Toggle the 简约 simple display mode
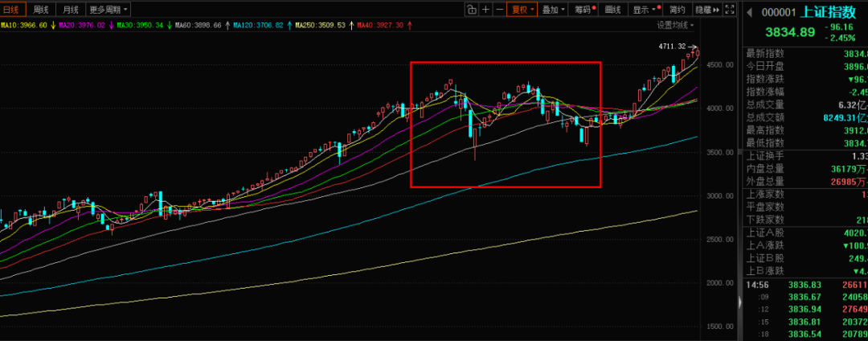This screenshot has height=341, width=868. (677, 10)
